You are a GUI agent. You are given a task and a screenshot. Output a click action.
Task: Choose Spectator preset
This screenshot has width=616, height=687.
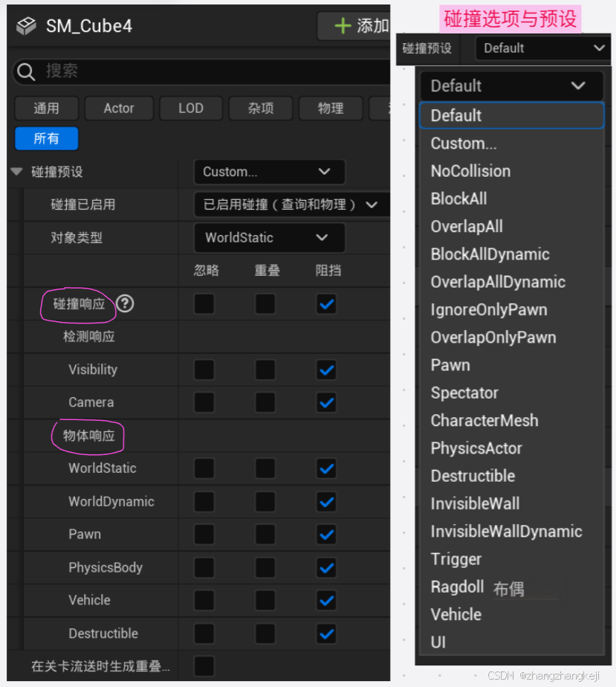[512, 393]
